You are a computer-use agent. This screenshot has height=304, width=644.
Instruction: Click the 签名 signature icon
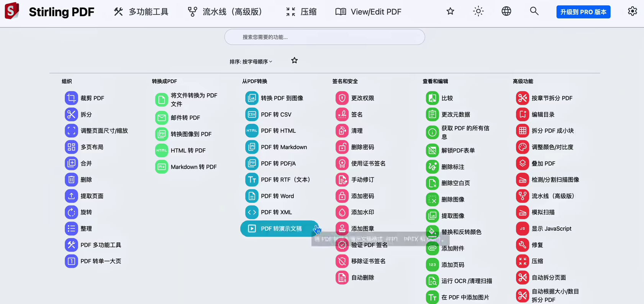pyautogui.click(x=342, y=114)
